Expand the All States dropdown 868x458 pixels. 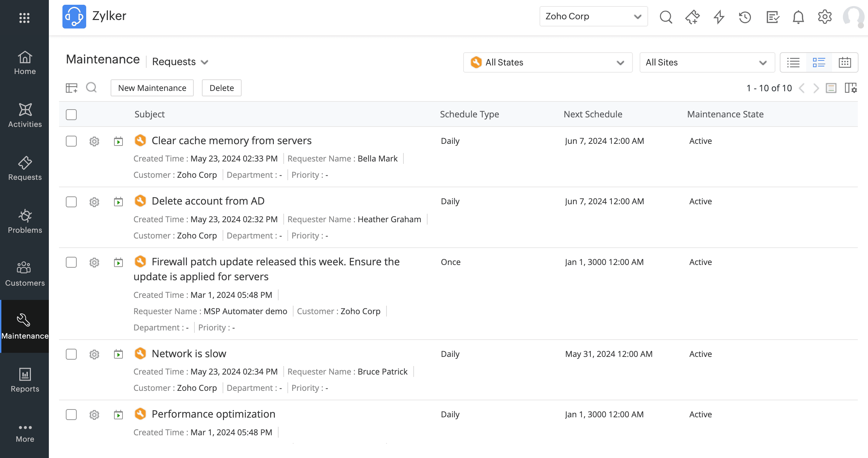point(547,62)
